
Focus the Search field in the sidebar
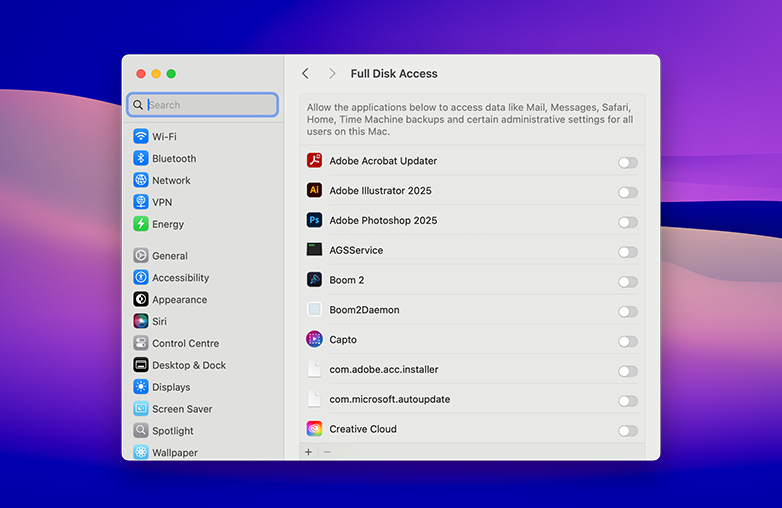(x=202, y=105)
